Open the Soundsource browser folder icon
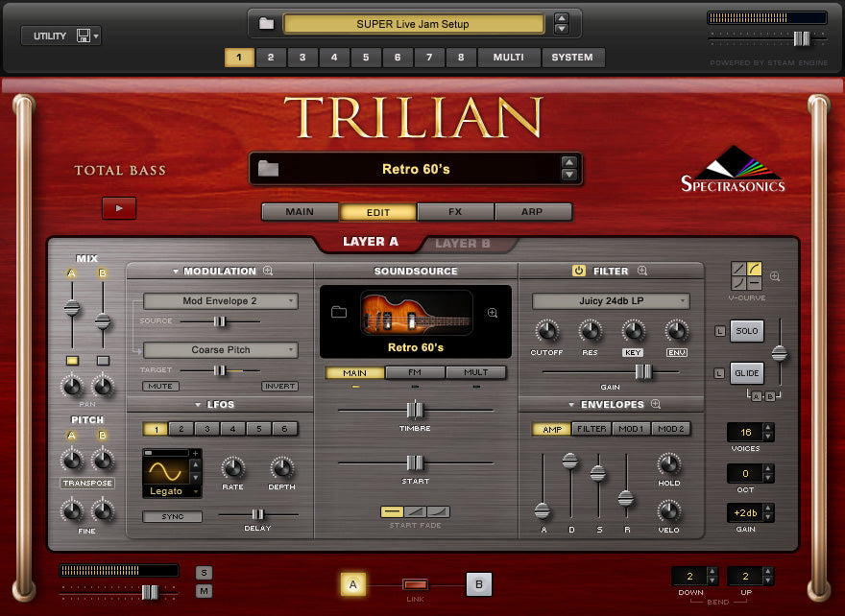Viewport: 845px width, 616px height. (x=338, y=313)
